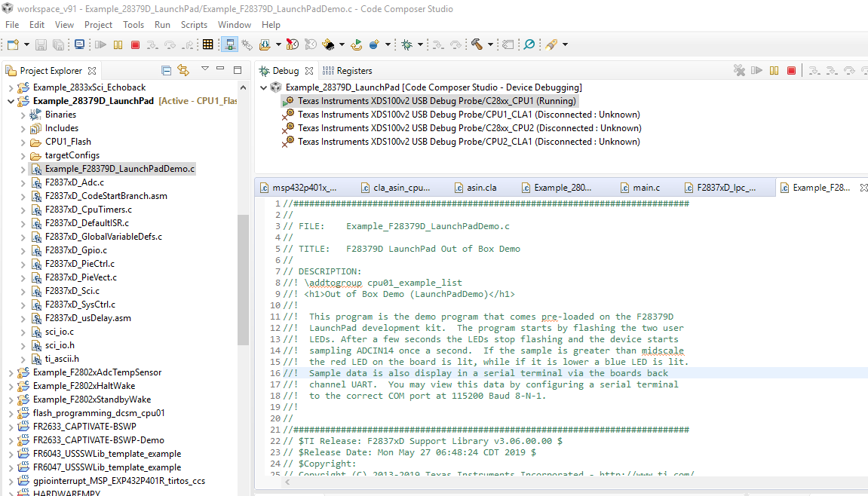Toggle the highlighted button beside the grid icon

coord(229,44)
